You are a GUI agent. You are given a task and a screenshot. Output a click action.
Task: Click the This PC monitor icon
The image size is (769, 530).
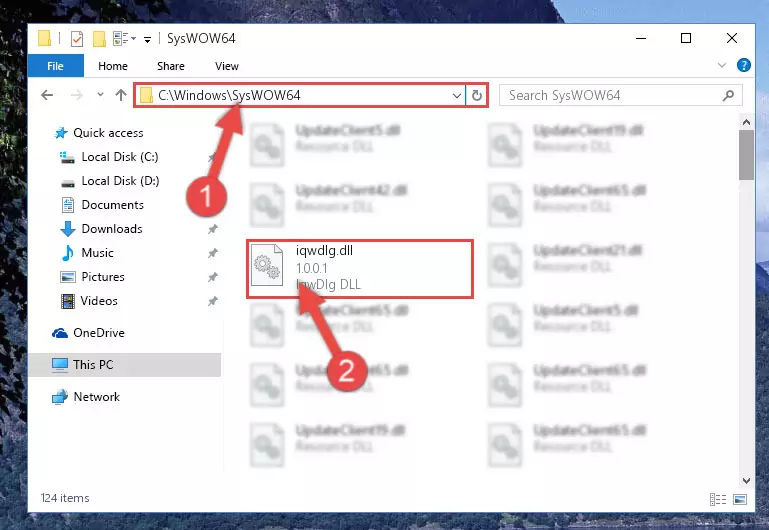[60, 365]
